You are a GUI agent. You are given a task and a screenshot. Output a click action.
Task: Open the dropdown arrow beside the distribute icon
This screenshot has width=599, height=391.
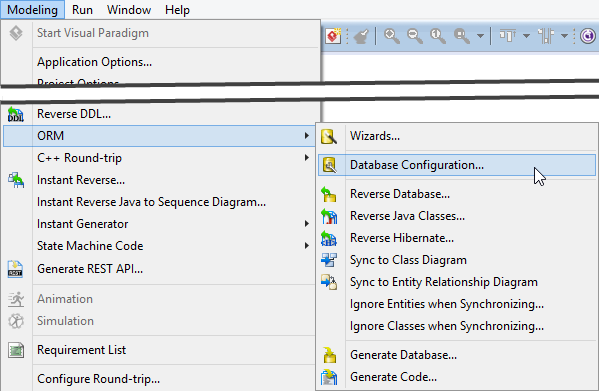(564, 36)
